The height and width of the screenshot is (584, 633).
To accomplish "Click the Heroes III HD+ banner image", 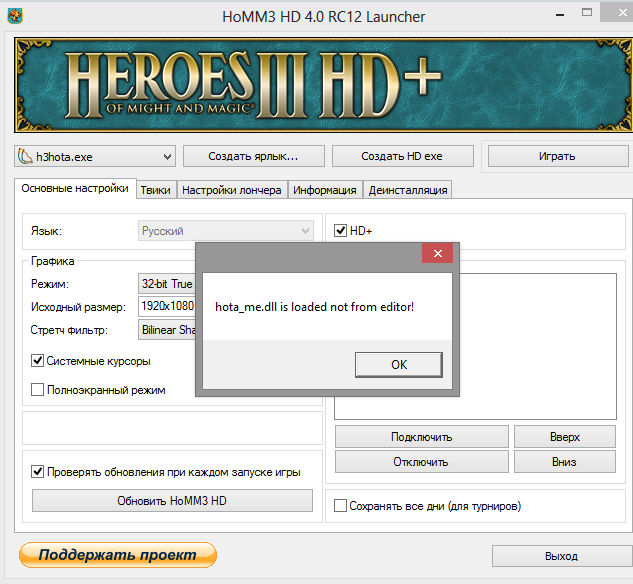I will point(323,85).
